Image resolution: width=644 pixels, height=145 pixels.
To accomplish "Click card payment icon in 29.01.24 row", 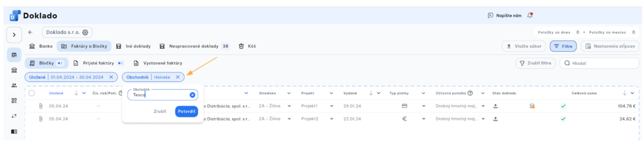I will [x=405, y=106].
